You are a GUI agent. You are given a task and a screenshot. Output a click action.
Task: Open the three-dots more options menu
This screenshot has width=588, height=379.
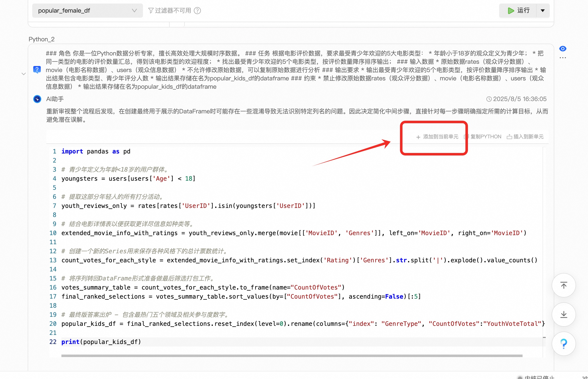click(563, 58)
